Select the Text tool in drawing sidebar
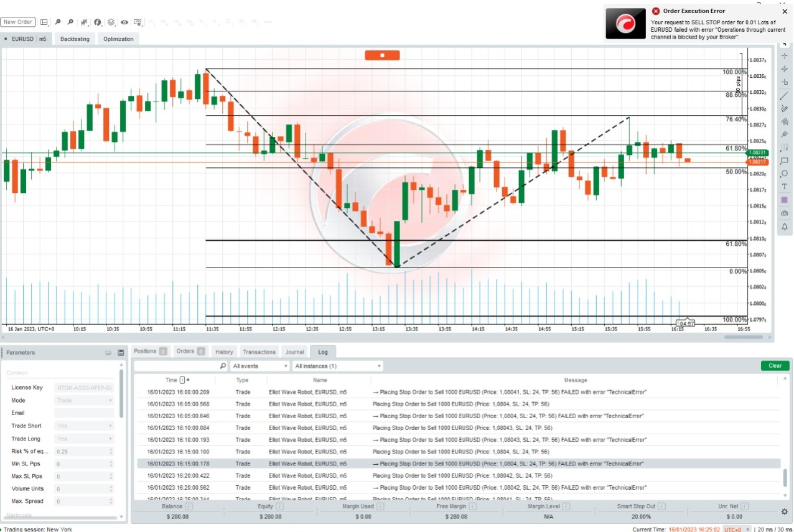Image resolution: width=794 pixels, height=532 pixels. pyautogui.click(x=784, y=187)
